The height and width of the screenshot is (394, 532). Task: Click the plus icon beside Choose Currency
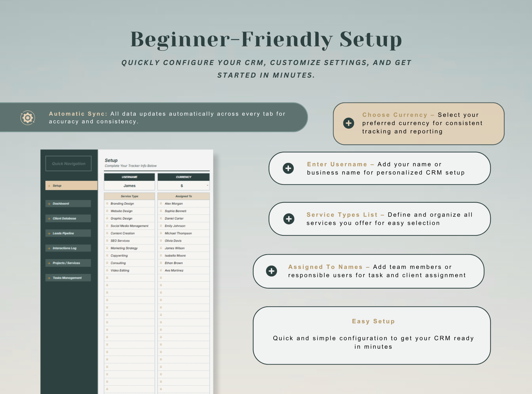tap(348, 123)
